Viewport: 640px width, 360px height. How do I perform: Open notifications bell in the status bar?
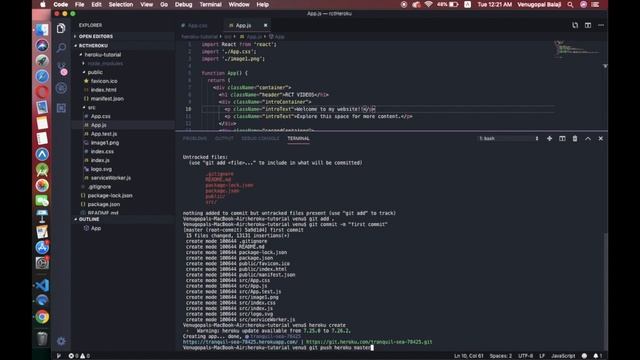point(597,356)
